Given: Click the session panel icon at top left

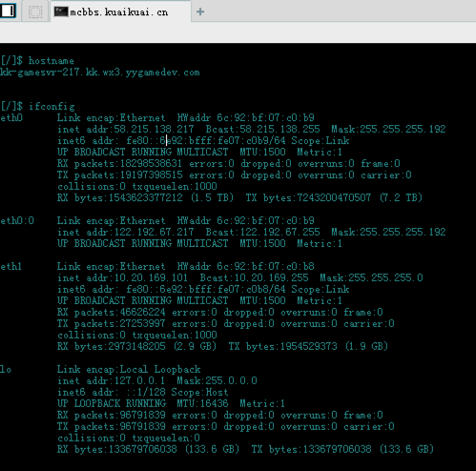Looking at the screenshot, I should (8, 10).
